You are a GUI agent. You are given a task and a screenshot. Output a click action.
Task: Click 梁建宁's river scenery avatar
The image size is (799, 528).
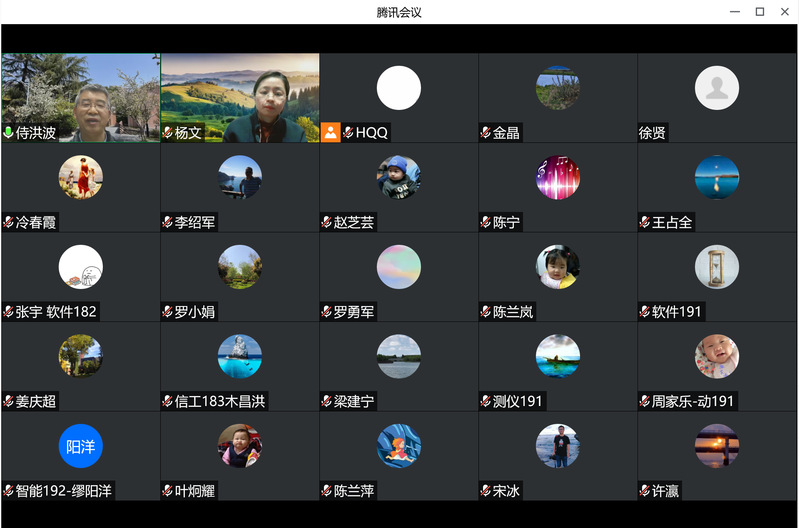pyautogui.click(x=399, y=356)
